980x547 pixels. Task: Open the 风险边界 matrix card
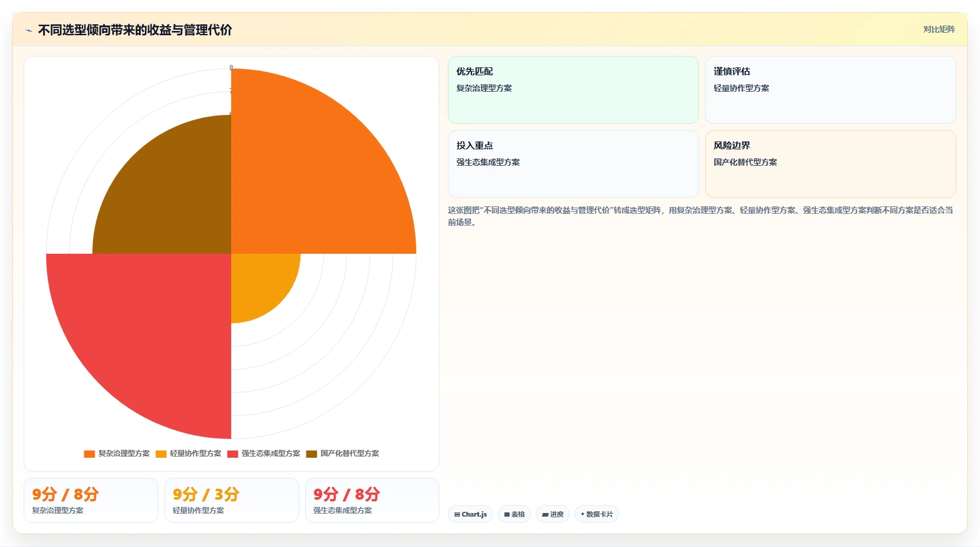(x=830, y=164)
